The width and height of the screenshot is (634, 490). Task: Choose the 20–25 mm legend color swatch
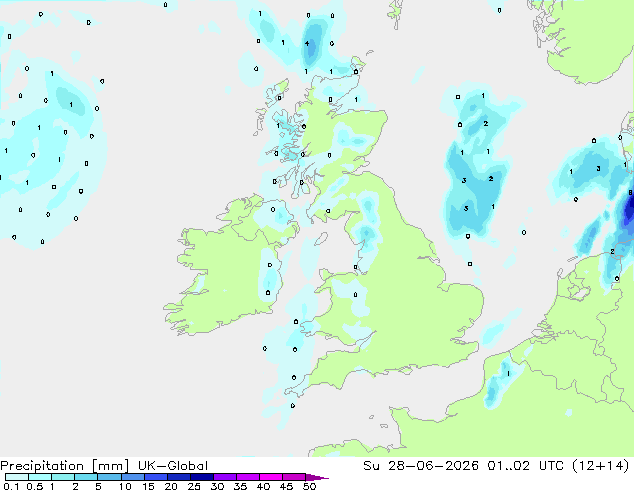[178, 477]
